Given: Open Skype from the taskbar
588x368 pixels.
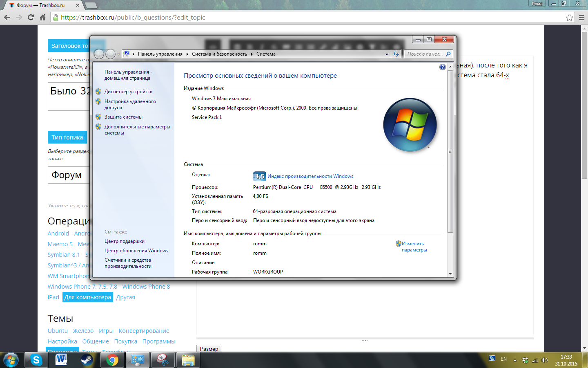Looking at the screenshot, I should click(x=36, y=360).
